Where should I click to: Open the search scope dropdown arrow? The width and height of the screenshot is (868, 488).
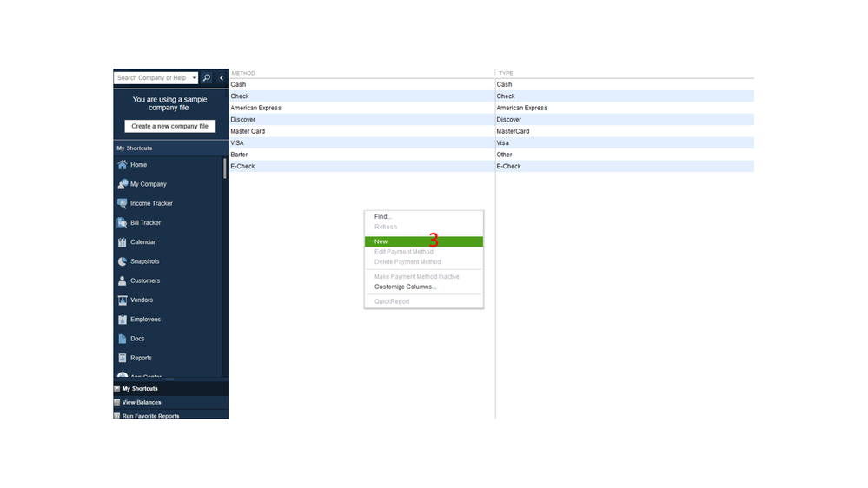(195, 78)
